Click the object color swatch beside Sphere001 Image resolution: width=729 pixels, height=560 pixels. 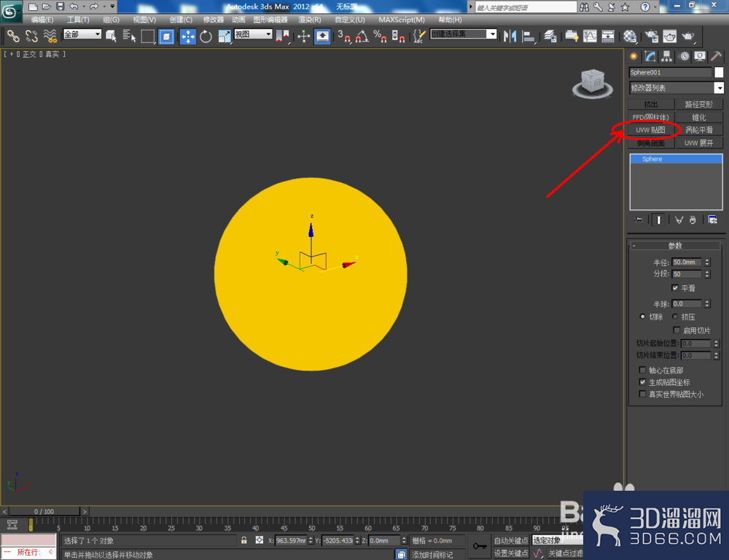coord(719,72)
